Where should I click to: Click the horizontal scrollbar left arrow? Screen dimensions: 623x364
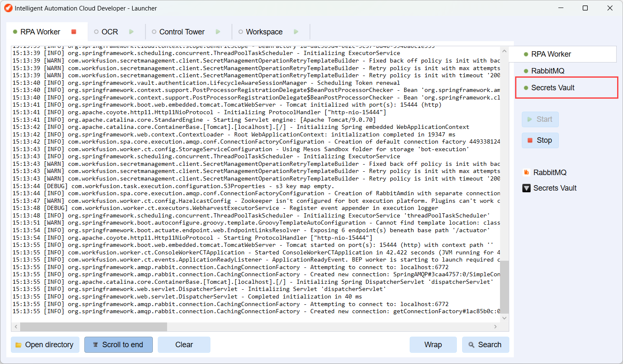tap(16, 327)
